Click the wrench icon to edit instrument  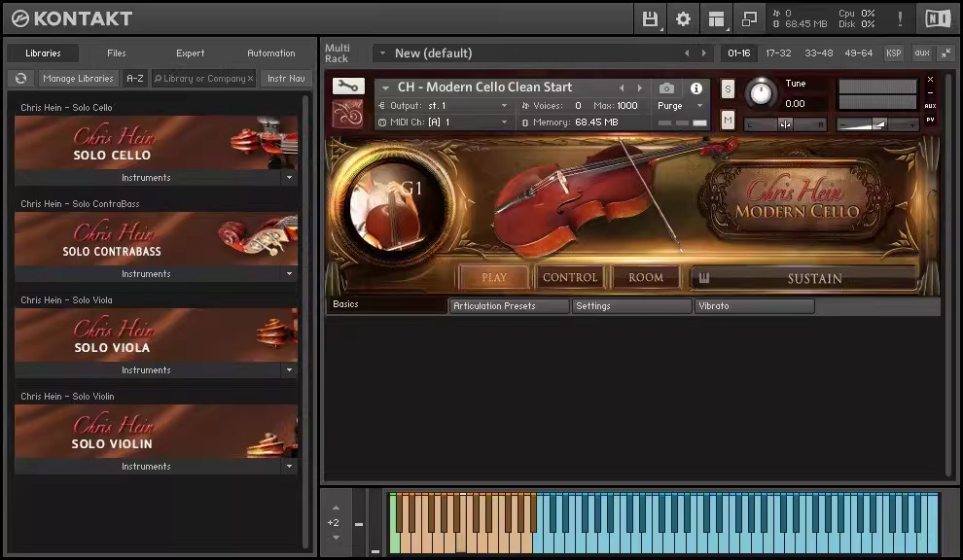[348, 87]
